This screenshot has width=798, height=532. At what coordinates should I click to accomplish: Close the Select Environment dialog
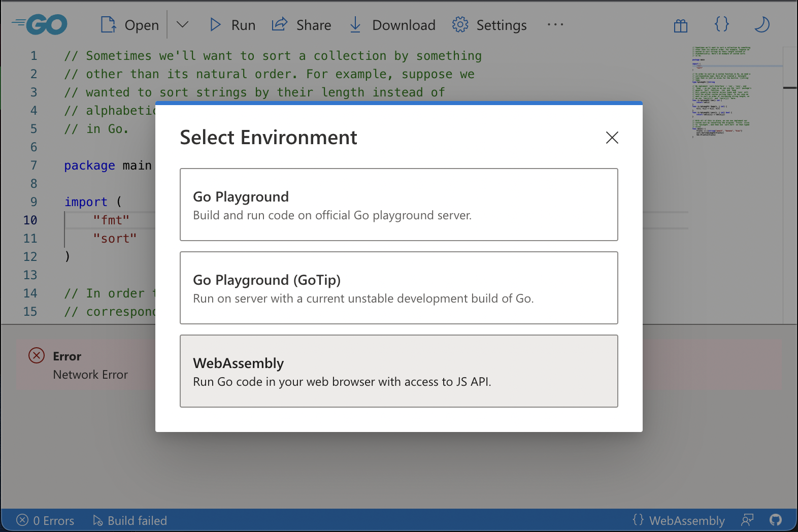click(612, 138)
